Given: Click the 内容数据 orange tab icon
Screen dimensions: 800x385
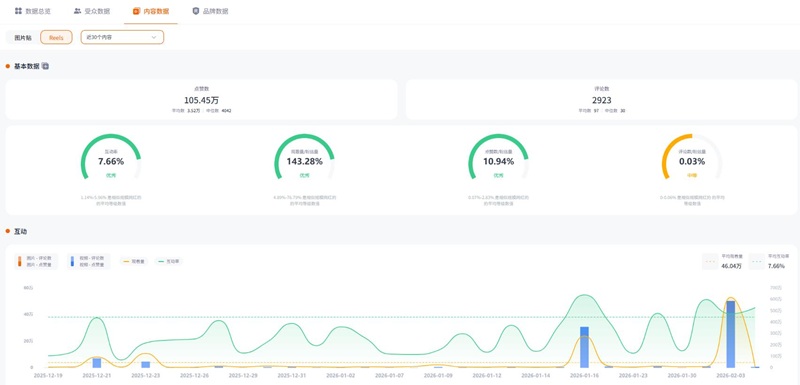Looking at the screenshot, I should (x=136, y=11).
